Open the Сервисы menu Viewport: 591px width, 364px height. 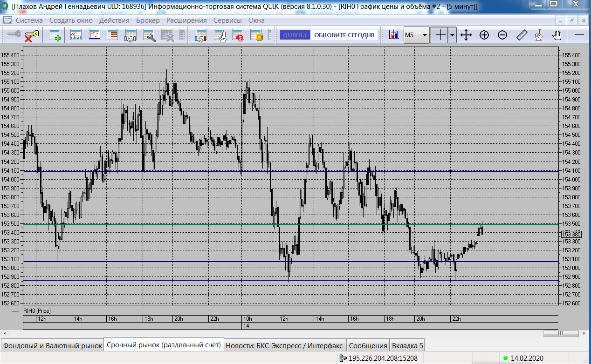[227, 20]
